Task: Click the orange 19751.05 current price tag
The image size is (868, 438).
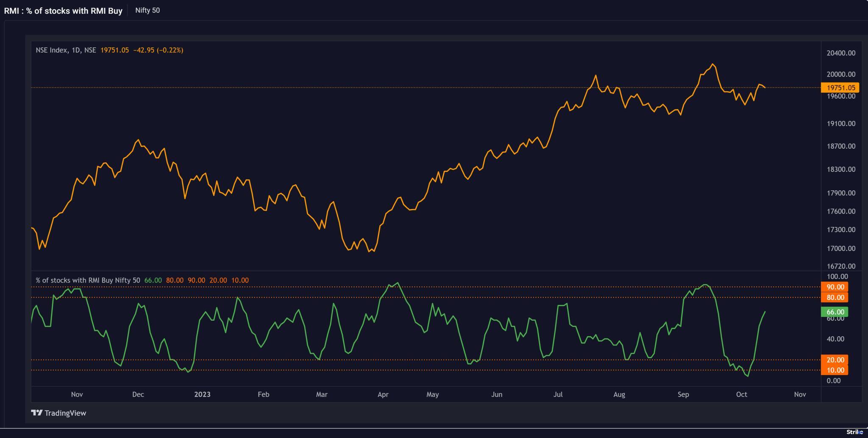Action: point(840,88)
